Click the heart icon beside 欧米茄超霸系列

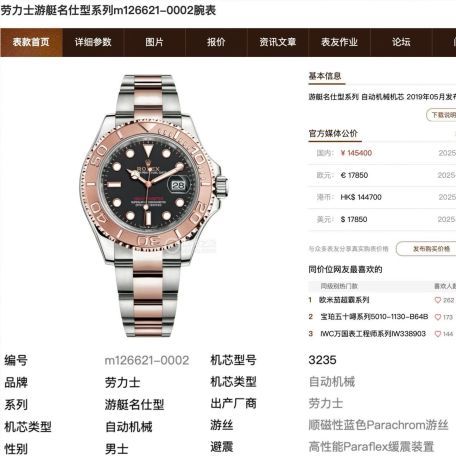438,300
